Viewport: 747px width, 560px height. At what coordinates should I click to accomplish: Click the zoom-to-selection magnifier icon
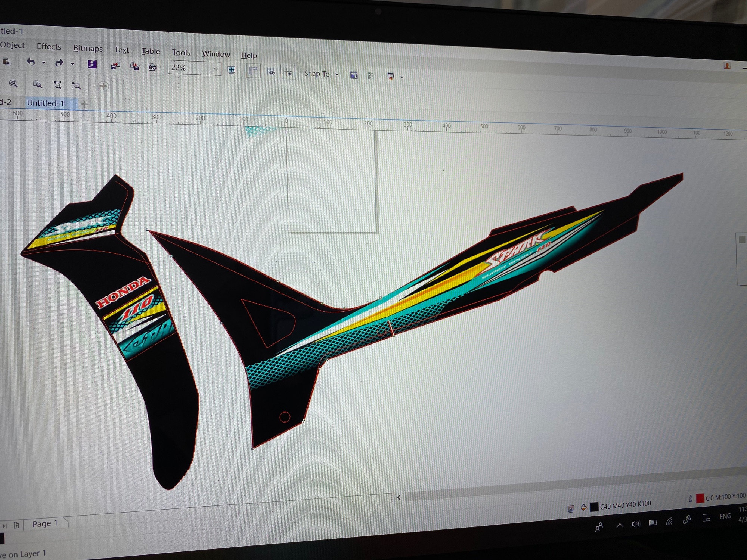pos(13,84)
